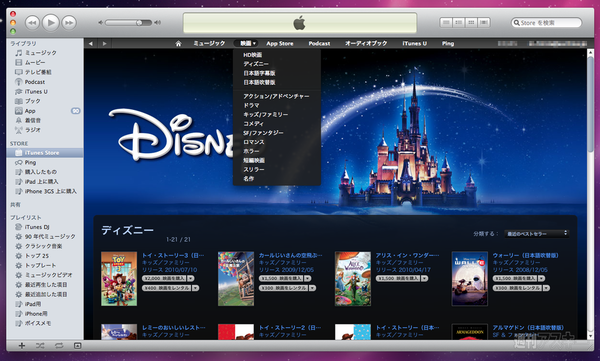
Task: Skip ahead with the Next track button
Action: [69, 23]
